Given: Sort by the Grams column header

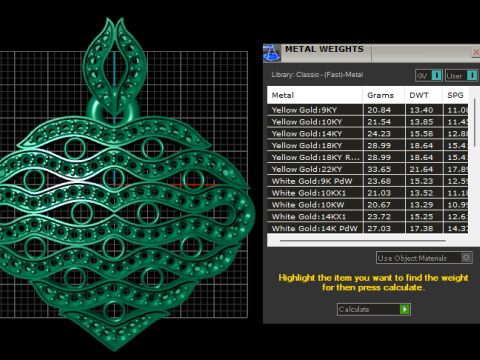Looking at the screenshot, I should [384, 95].
